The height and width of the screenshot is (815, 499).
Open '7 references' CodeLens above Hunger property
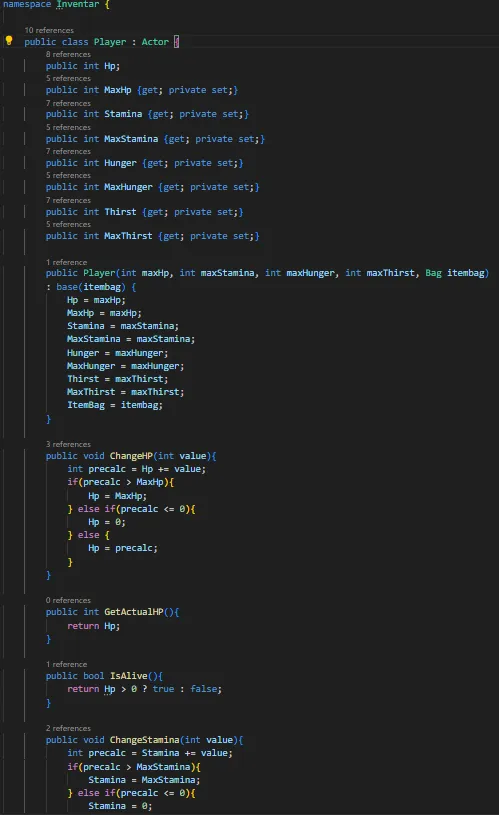click(x=68, y=151)
